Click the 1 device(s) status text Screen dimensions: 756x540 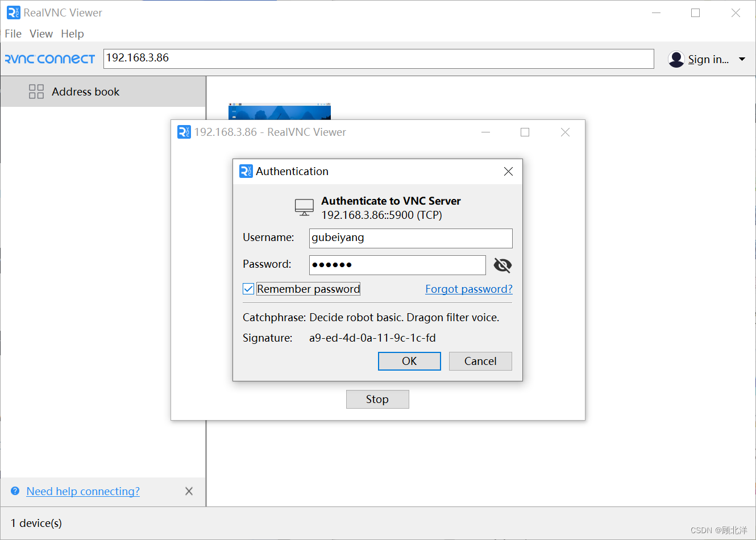click(x=36, y=523)
